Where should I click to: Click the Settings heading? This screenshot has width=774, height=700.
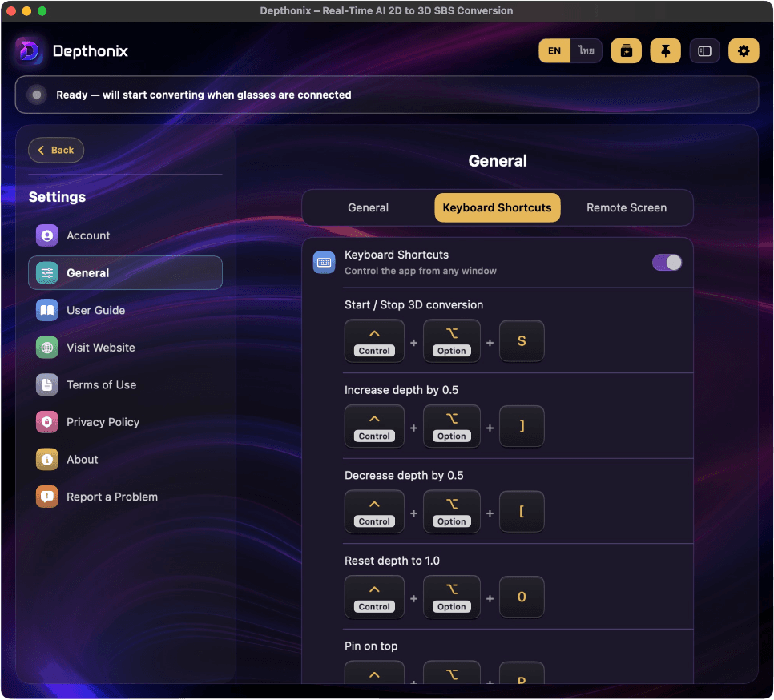pos(57,197)
